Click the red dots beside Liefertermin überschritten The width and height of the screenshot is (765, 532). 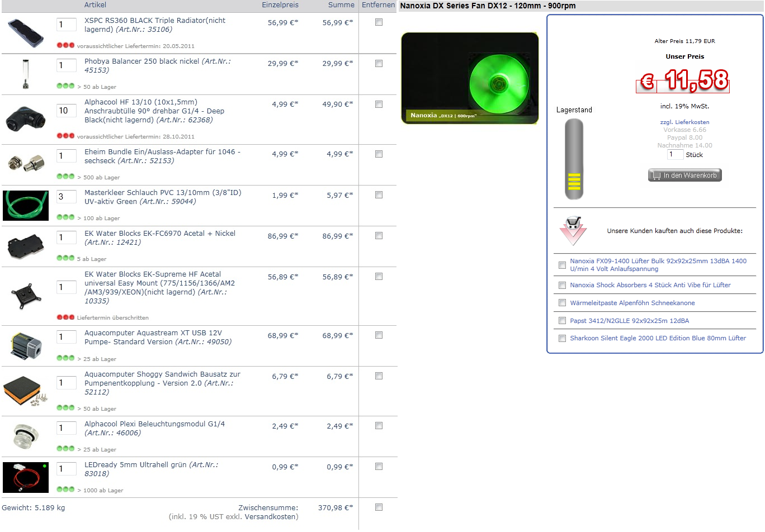tap(65, 317)
